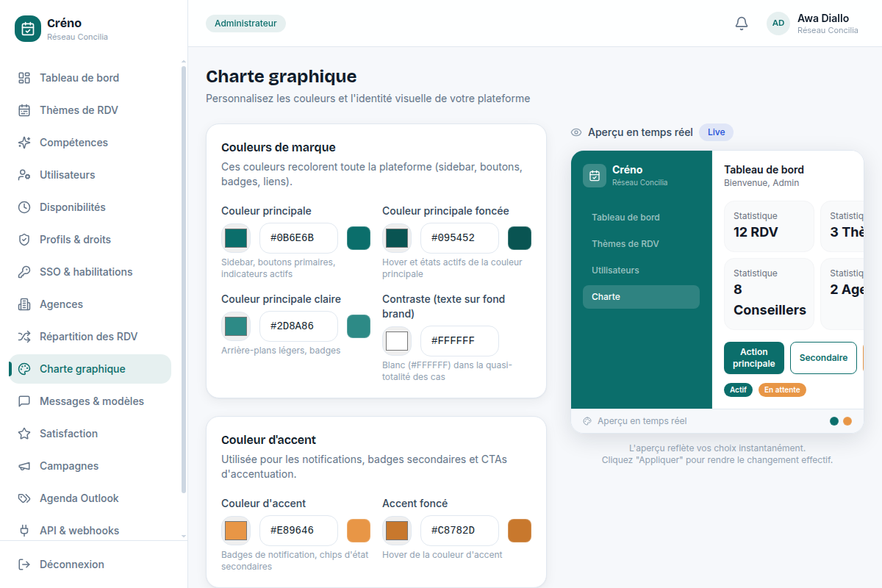The width and height of the screenshot is (882, 588).
Task: Click the Messages & modèles chat icon
Action: pyautogui.click(x=24, y=401)
